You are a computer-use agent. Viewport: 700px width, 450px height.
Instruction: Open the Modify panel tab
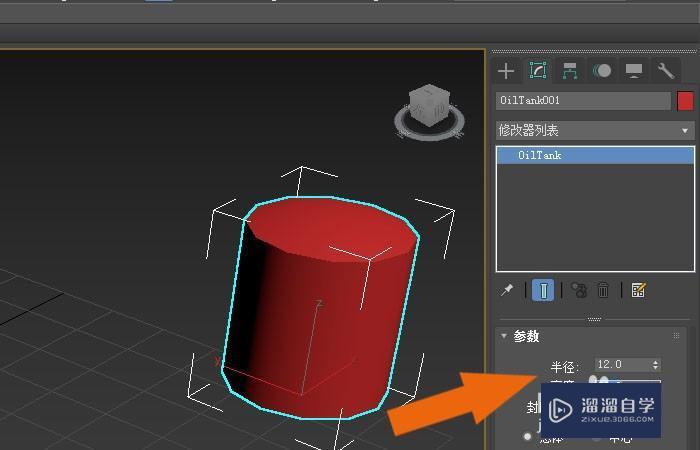pos(538,71)
